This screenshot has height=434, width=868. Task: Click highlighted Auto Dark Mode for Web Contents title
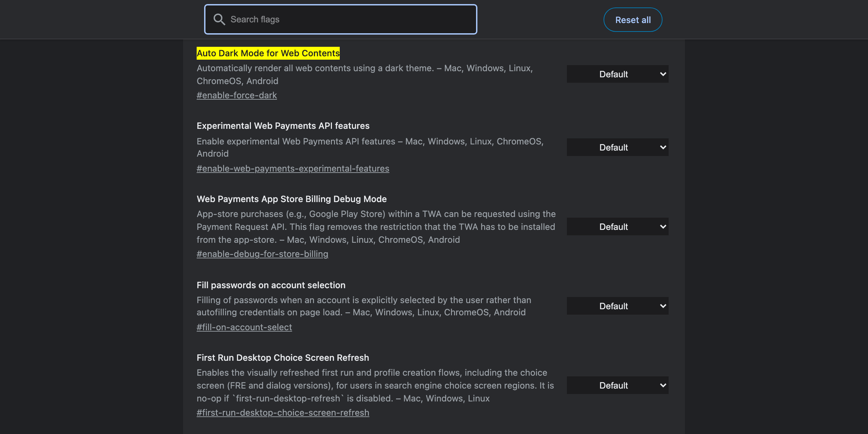(268, 53)
